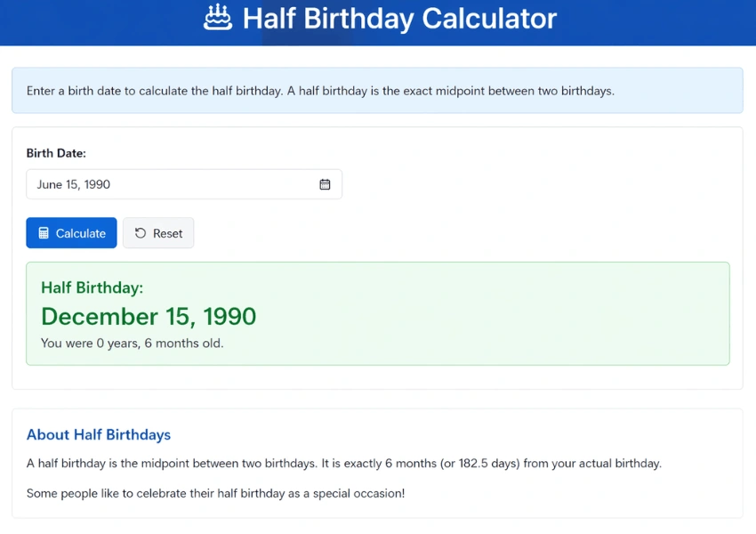
Task: Click the calculator icon on the Calculate button
Action: (44, 232)
